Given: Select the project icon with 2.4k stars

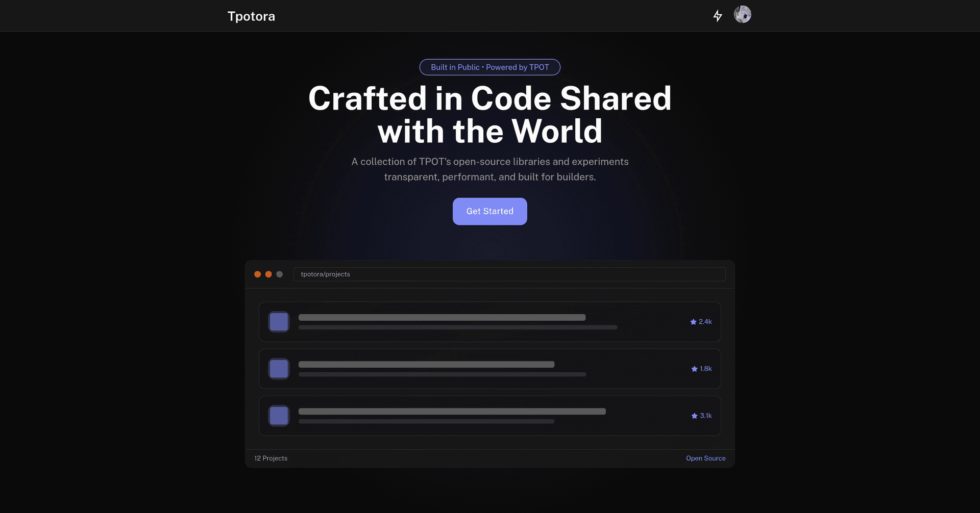Looking at the screenshot, I should coord(279,322).
